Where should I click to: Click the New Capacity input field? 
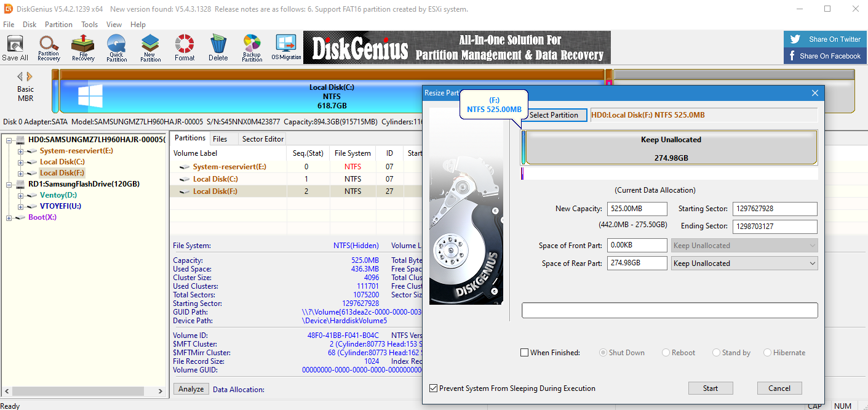click(637, 209)
